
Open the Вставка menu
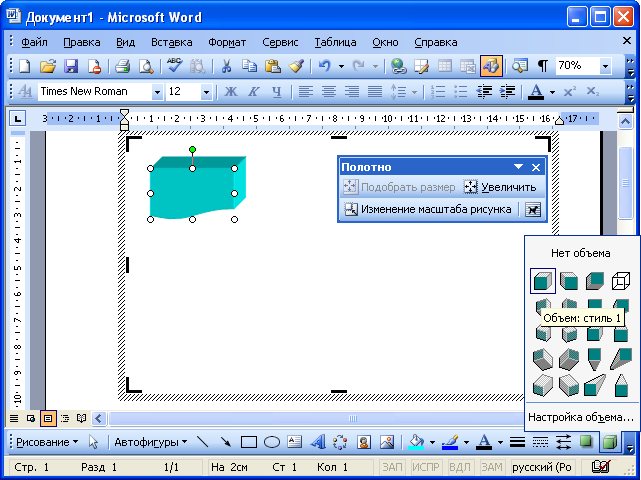pyautogui.click(x=171, y=42)
